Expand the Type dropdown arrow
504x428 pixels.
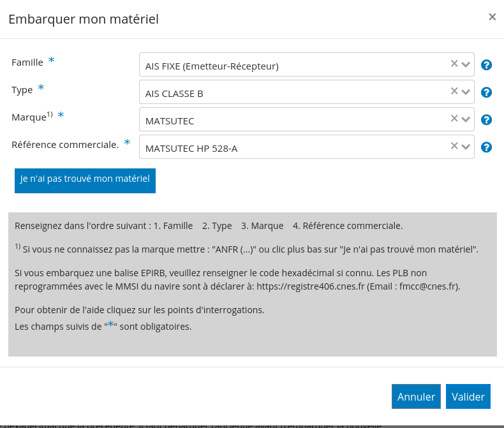pos(466,92)
